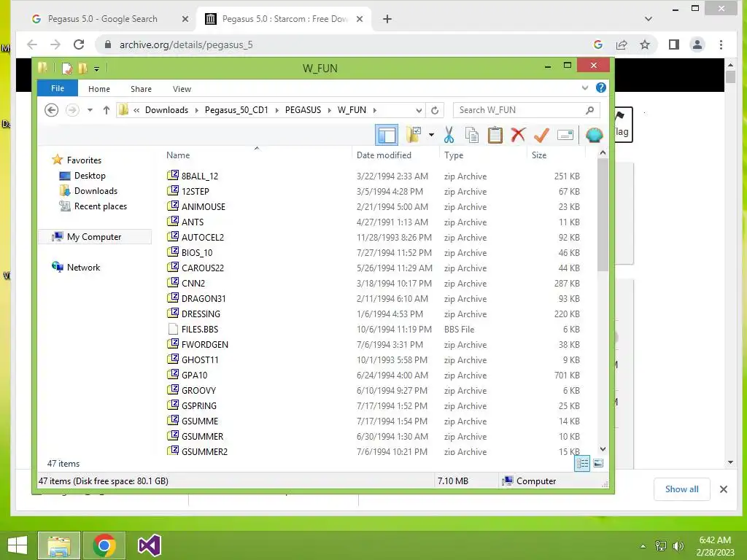Toggle the navigation pane layout button
This screenshot has width=747, height=560.
coord(387,135)
